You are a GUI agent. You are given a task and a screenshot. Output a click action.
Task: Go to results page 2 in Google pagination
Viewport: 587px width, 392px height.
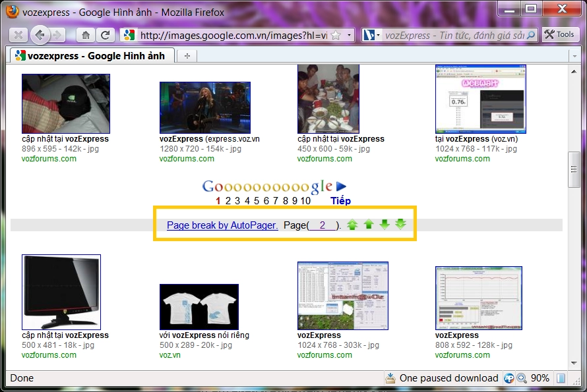click(x=228, y=201)
